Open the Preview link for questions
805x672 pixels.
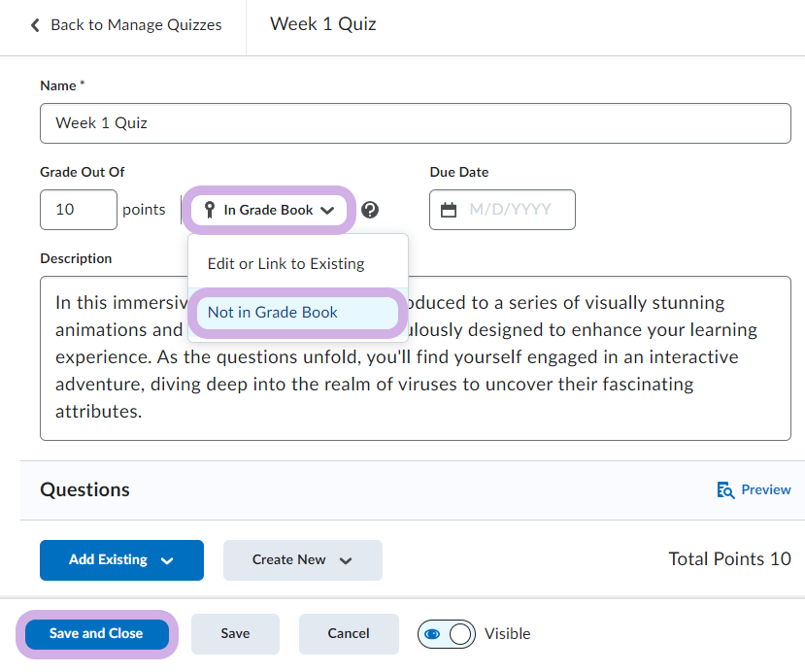coord(765,490)
